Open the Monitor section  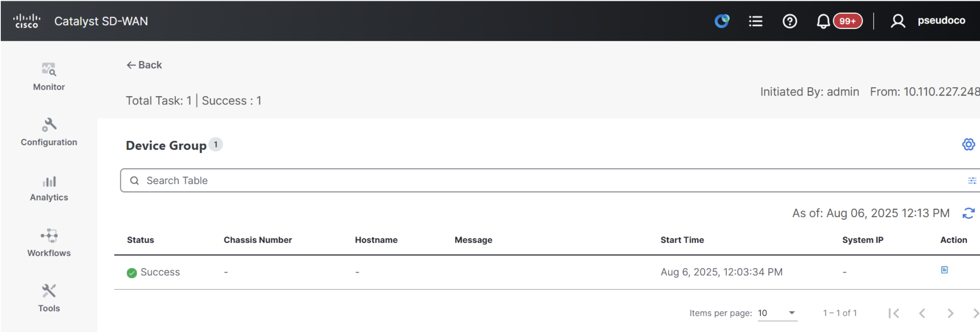pyautogui.click(x=49, y=77)
